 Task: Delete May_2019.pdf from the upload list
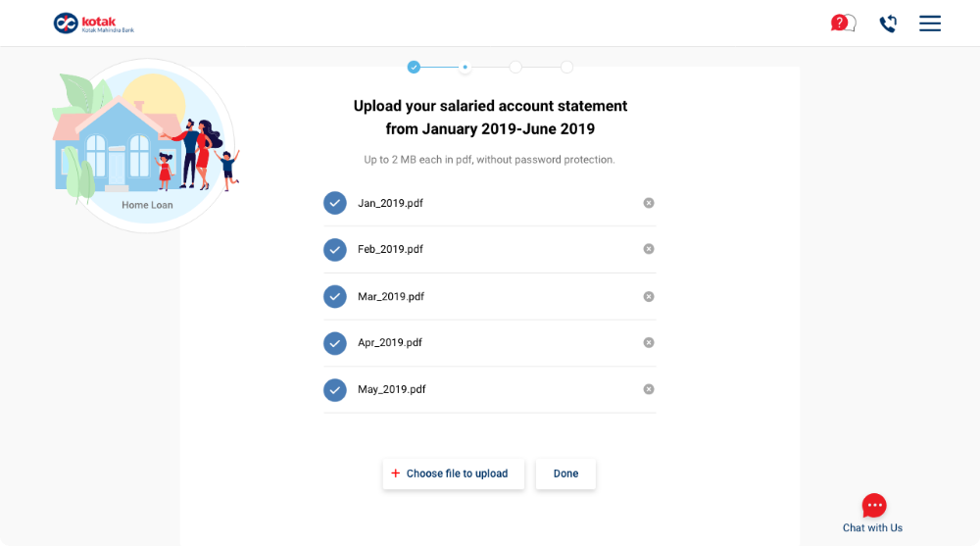(x=649, y=389)
